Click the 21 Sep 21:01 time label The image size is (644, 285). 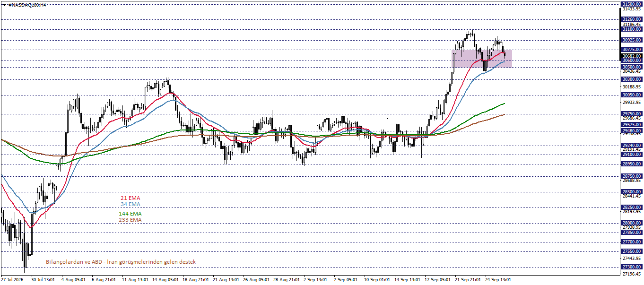coord(468,280)
